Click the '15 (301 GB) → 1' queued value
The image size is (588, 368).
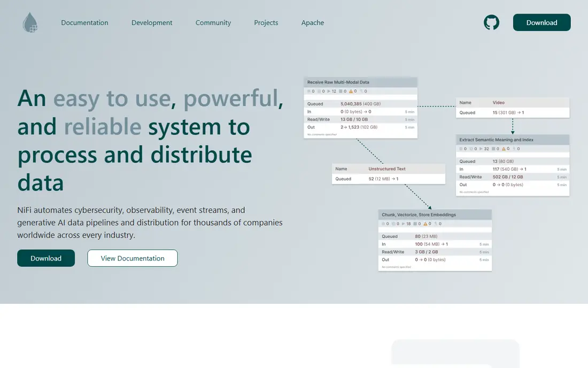[508, 112]
